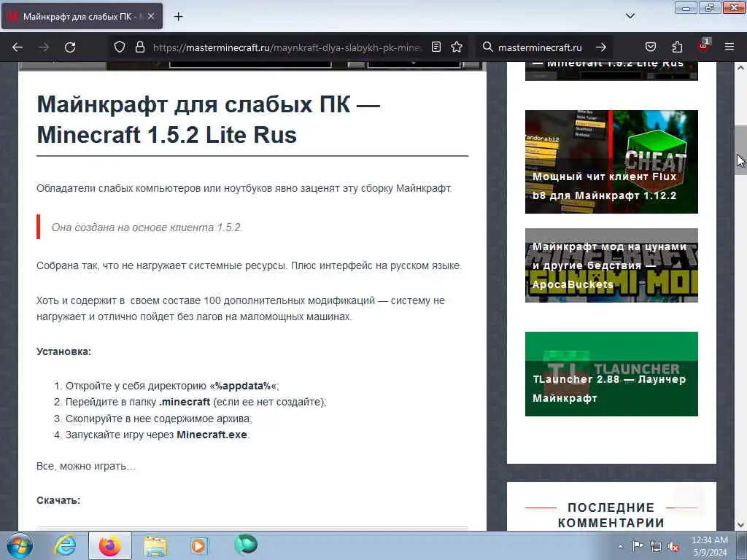Open Windows Media Player from taskbar
The width and height of the screenshot is (747, 560).
199,545
